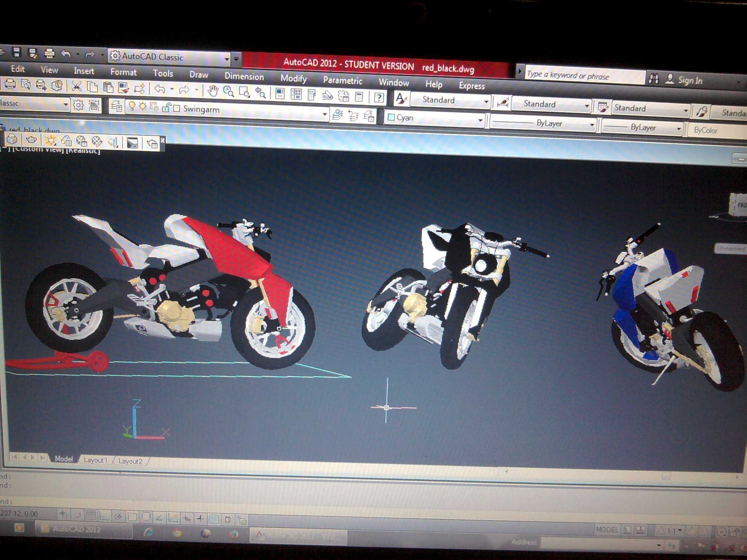747x560 pixels.
Task: Click the binoculars search icon
Action: click(654, 78)
